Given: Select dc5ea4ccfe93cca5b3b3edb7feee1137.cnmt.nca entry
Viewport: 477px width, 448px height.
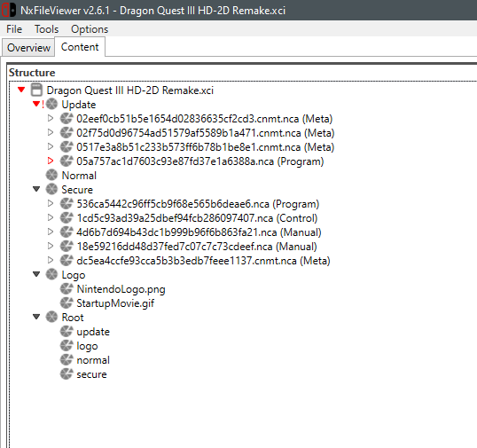Looking at the screenshot, I should click(203, 261).
